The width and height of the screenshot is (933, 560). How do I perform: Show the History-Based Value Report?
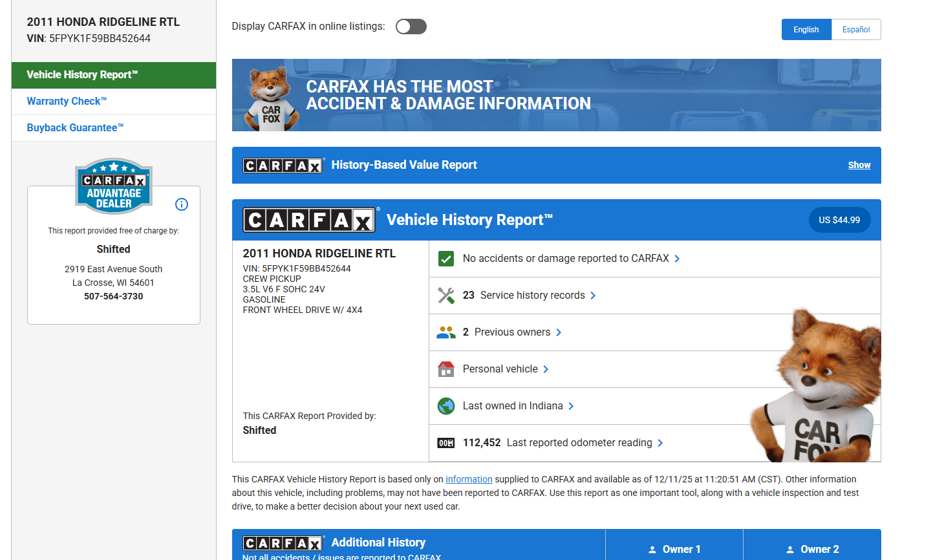[x=859, y=166]
